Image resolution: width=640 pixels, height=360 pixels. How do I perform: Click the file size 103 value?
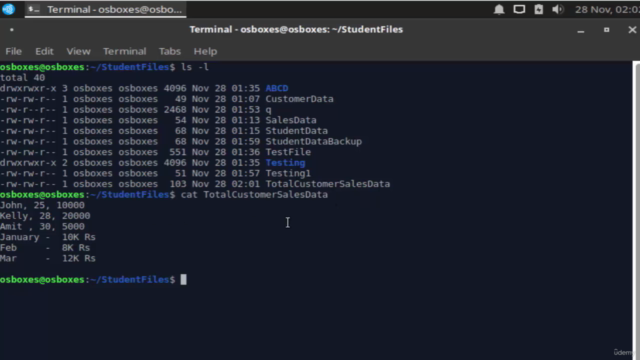coord(178,184)
